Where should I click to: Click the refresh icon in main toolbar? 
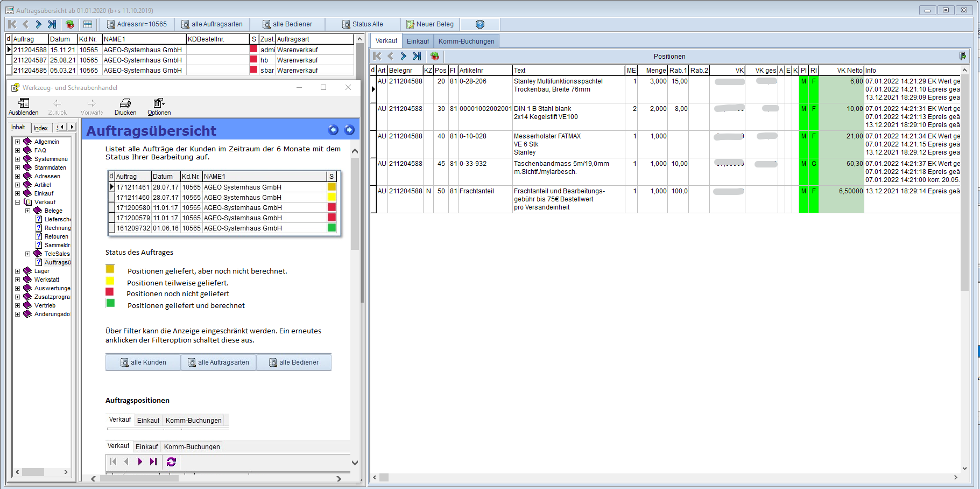70,24
